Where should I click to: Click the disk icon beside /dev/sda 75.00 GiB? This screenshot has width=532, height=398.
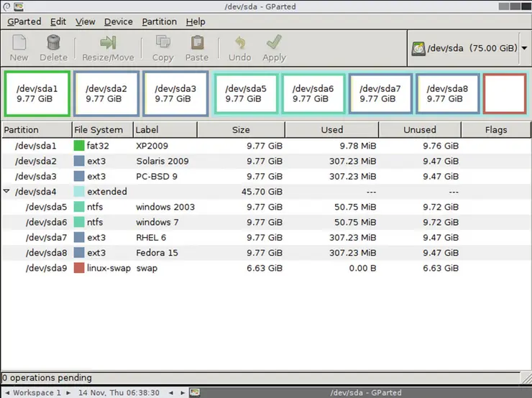click(x=418, y=49)
